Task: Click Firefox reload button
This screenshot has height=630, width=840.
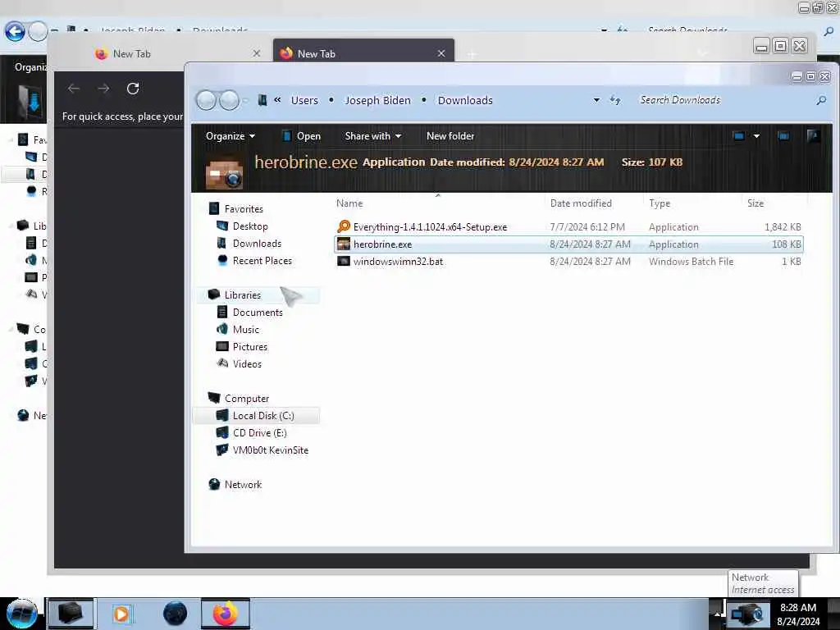Action: coord(133,89)
